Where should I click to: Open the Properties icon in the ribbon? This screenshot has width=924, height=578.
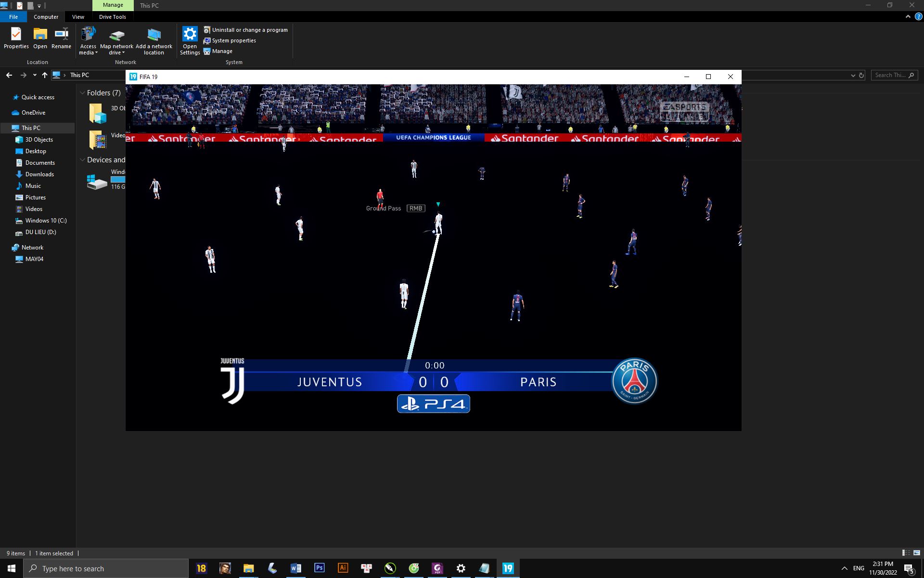[16, 38]
